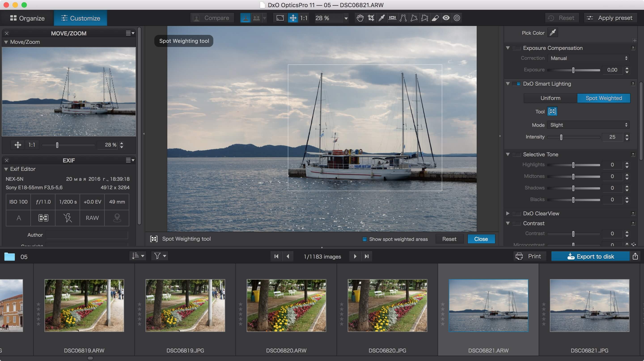The width and height of the screenshot is (644, 361).
Task: Click Apply preset button
Action: point(610,18)
